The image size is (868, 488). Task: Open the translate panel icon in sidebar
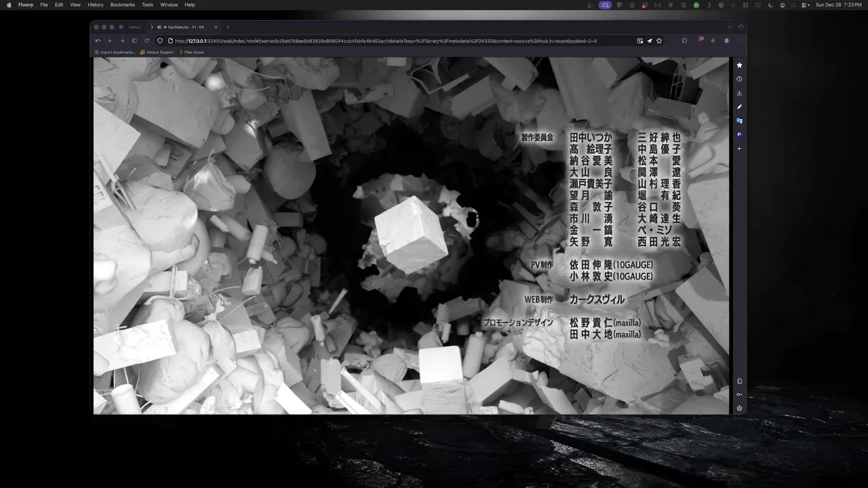pos(739,121)
